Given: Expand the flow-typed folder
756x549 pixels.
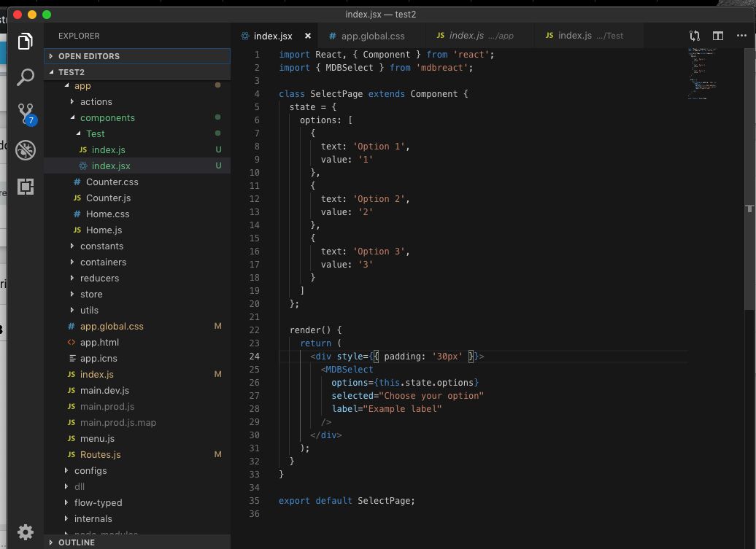Looking at the screenshot, I should (137, 503).
